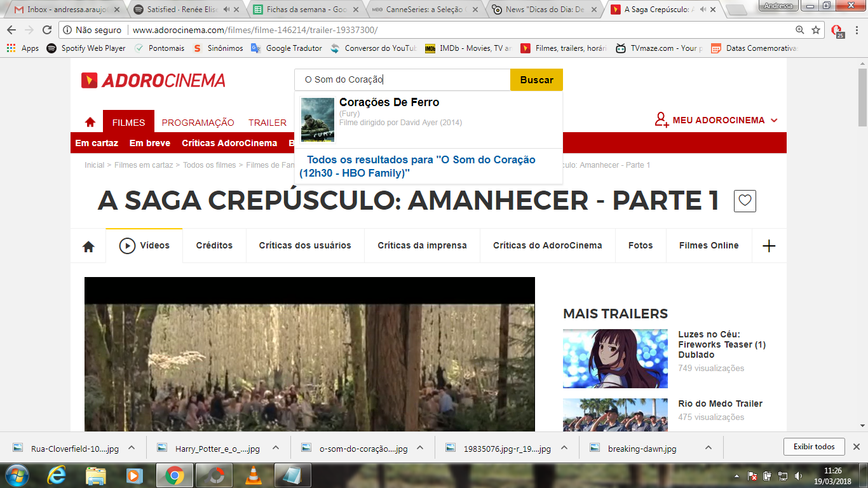Expand the 19835076.jpg download options arrow

[564, 447]
